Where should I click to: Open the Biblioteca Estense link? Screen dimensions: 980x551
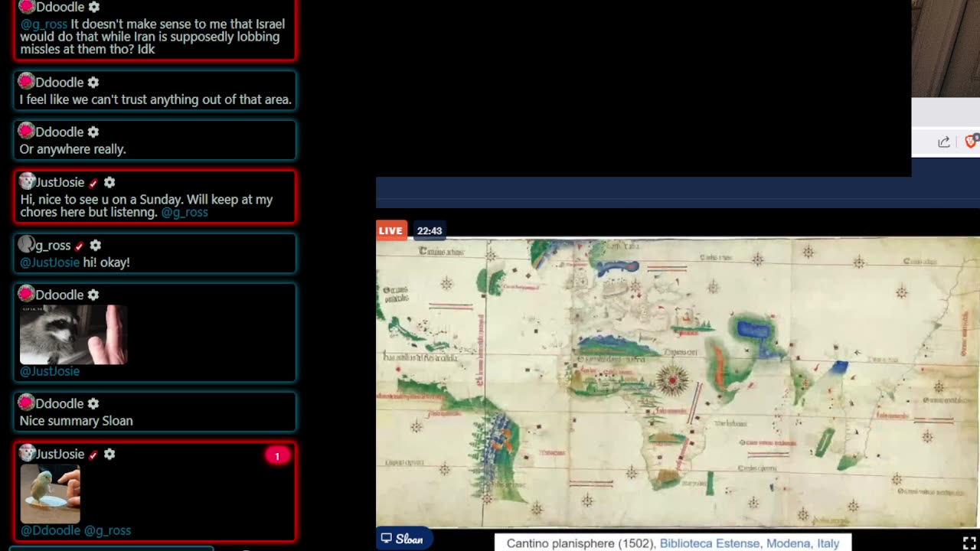click(710, 543)
